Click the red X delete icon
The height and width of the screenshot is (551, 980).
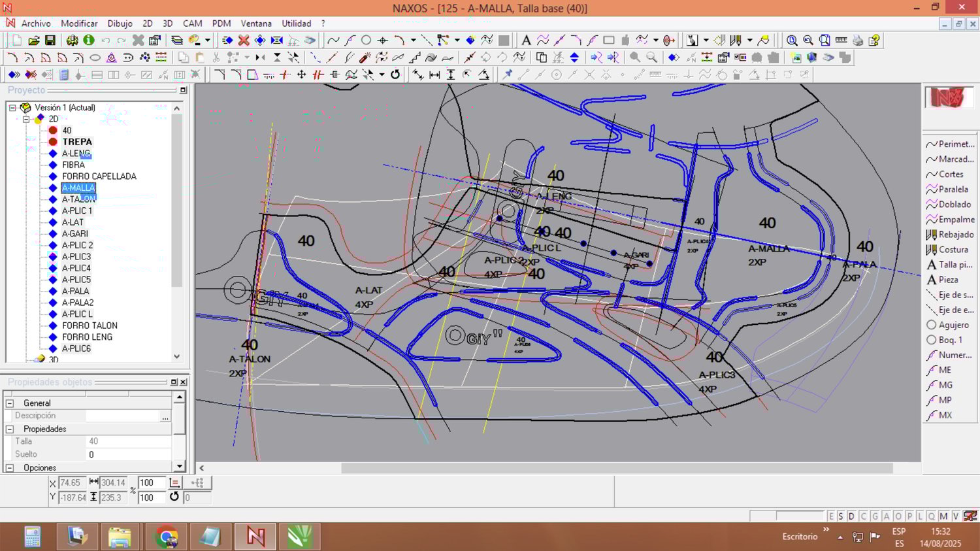[244, 41]
